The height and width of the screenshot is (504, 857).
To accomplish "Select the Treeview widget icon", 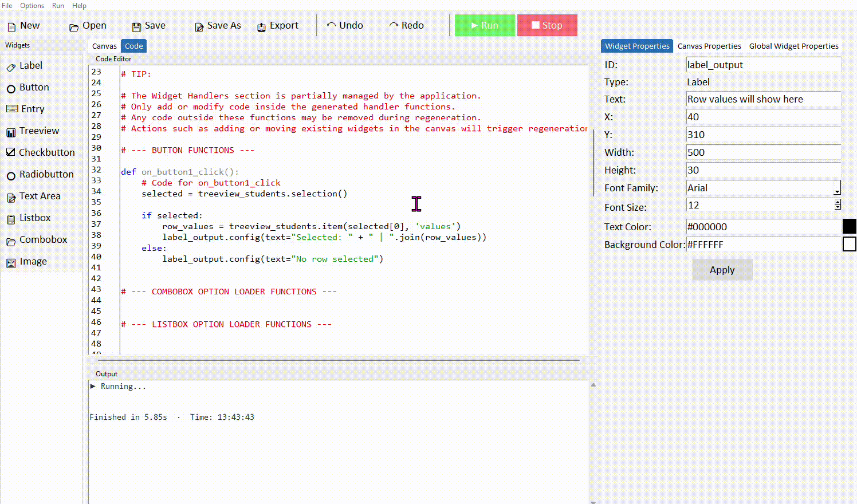I will [11, 132].
